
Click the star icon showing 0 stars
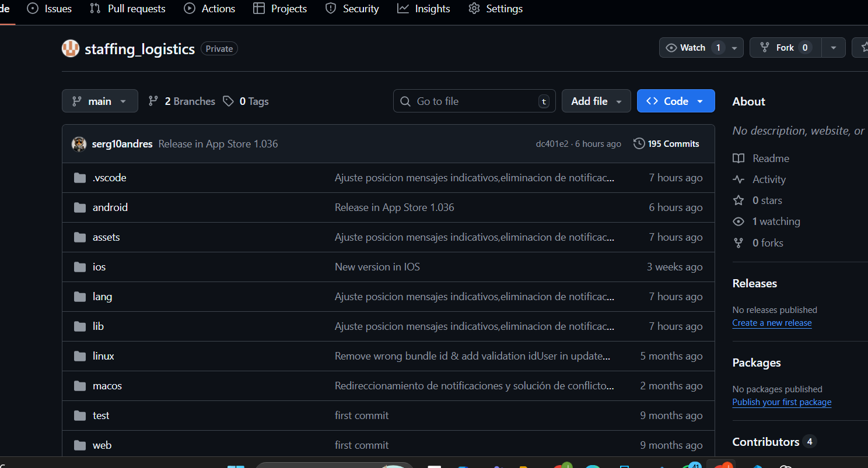pos(738,200)
